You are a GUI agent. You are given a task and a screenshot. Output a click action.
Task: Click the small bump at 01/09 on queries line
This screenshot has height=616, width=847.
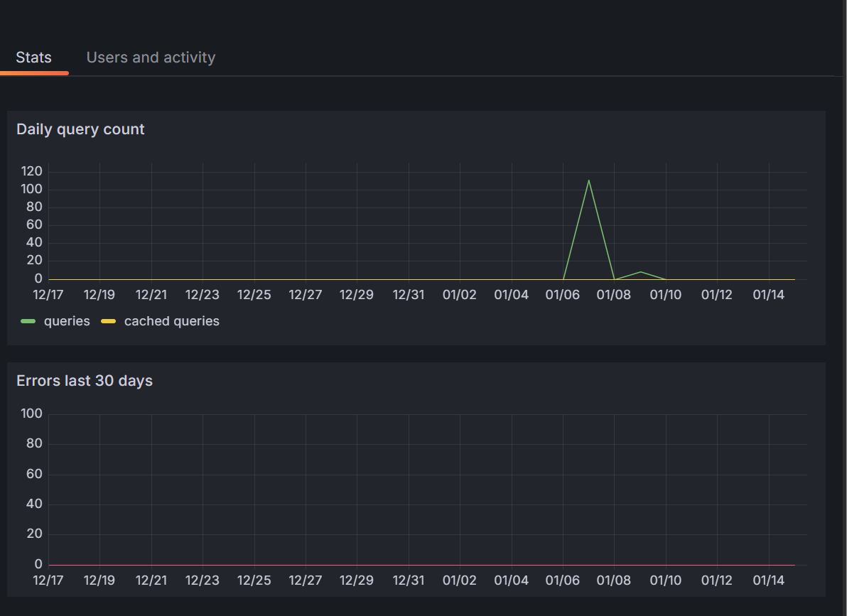click(640, 271)
